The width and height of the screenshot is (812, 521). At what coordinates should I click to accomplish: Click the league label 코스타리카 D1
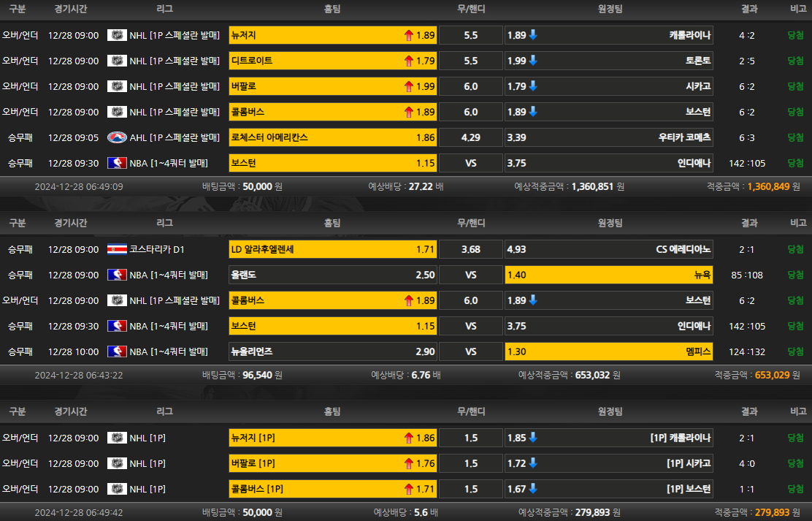pyautogui.click(x=157, y=249)
